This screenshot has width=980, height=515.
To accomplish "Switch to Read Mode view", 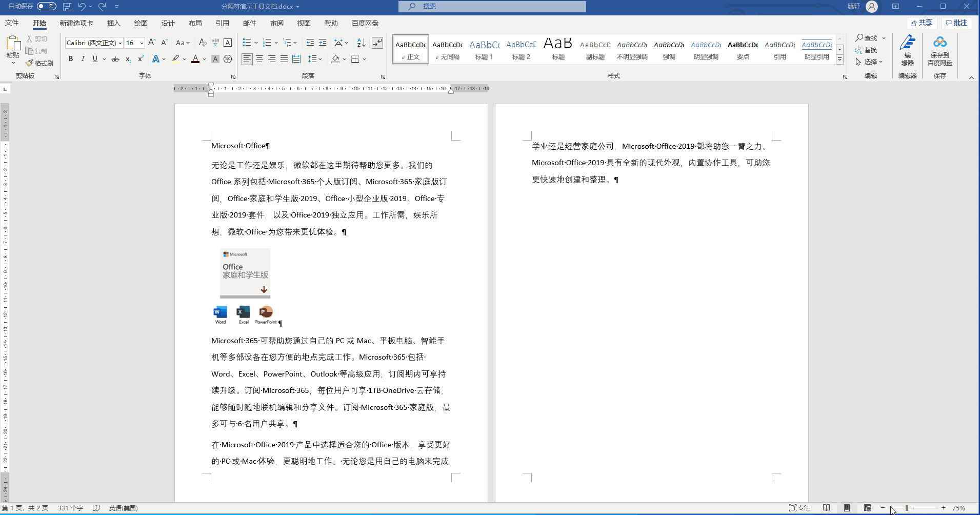I will point(827,508).
